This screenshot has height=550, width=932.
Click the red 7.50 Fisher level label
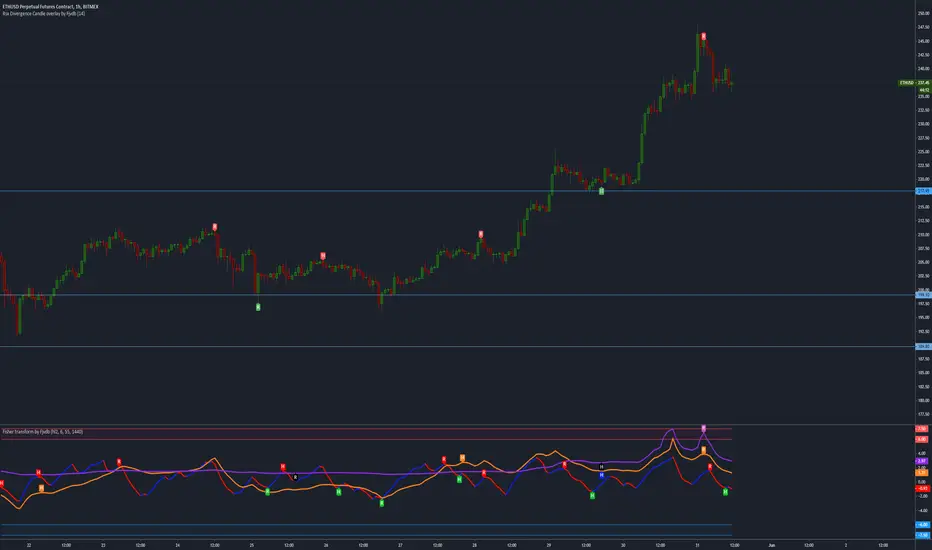pos(922,429)
